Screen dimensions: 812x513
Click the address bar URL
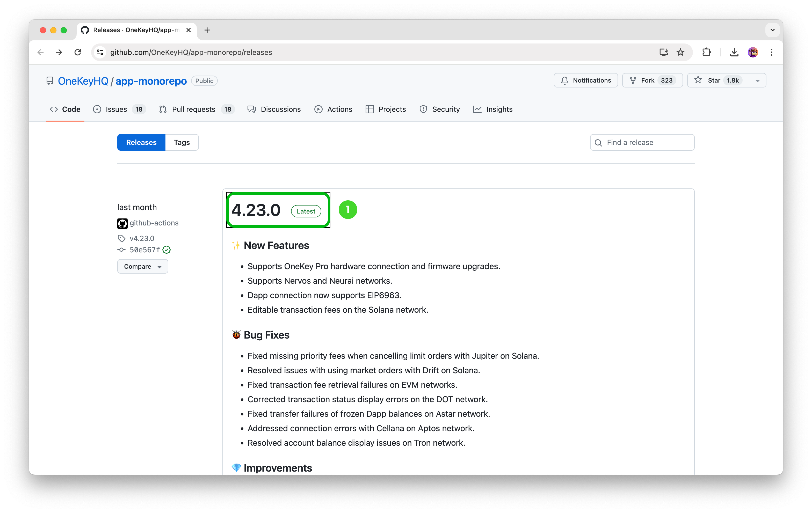191,52
